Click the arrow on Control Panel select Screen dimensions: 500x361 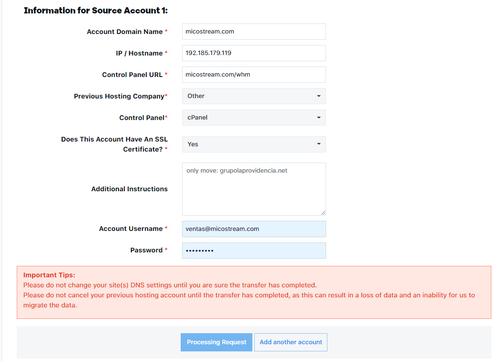click(319, 118)
